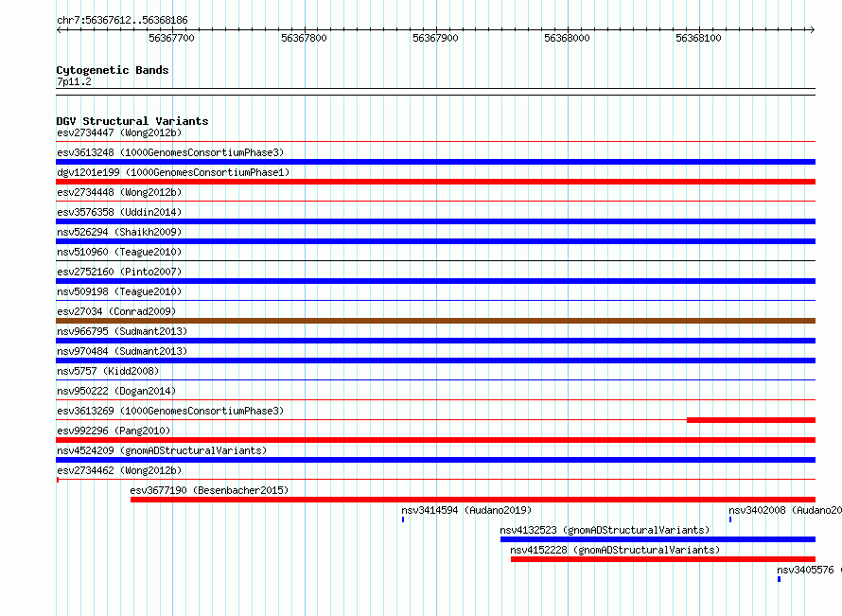The image size is (842, 616).
Task: Click the brown bar under esv27034
Action: (x=435, y=321)
